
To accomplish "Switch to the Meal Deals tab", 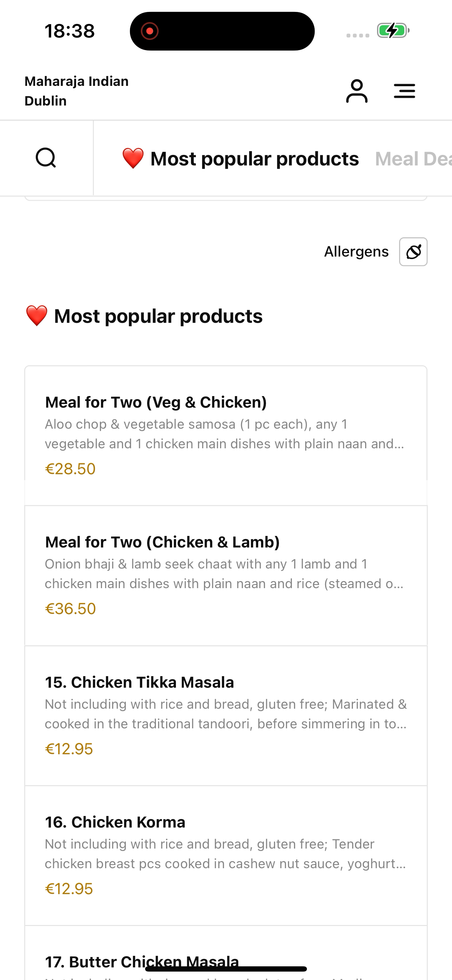I will click(x=413, y=159).
